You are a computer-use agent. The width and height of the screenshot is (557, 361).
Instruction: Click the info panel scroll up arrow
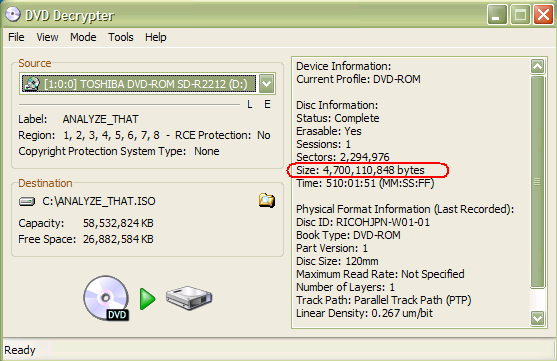537,66
